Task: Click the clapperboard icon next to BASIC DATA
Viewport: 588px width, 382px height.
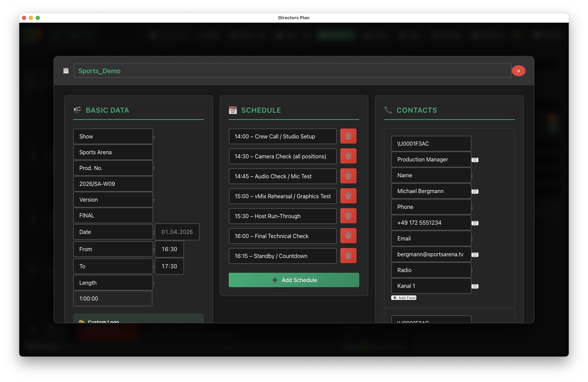Action: click(x=77, y=110)
